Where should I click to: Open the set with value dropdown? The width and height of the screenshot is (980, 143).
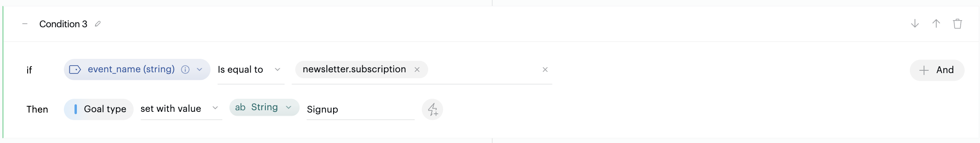(181, 109)
